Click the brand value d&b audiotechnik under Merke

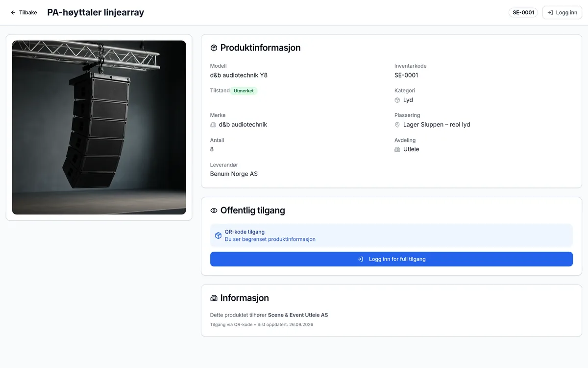(x=243, y=125)
